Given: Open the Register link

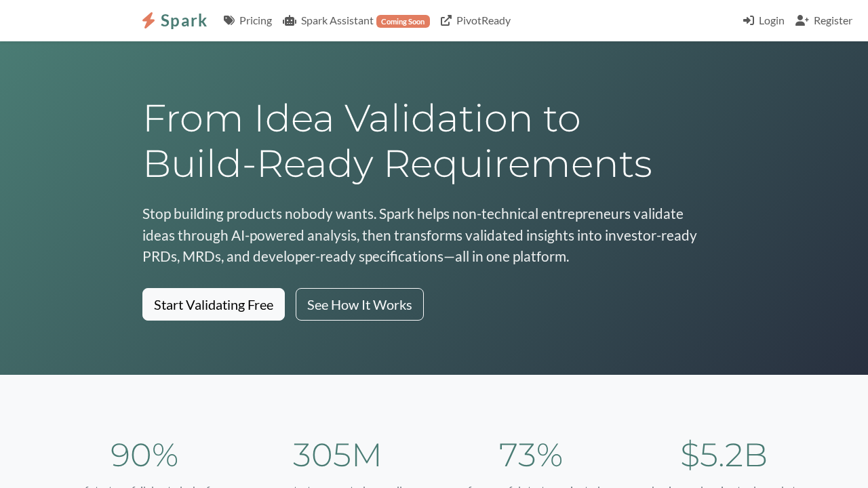Looking at the screenshot, I should 833,20.
